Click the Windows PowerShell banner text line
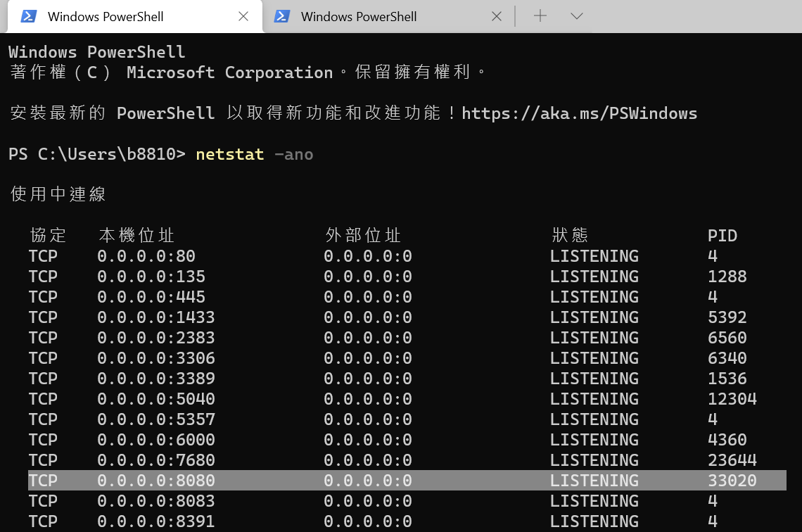Screen dimensions: 802x532 [x=96, y=51]
